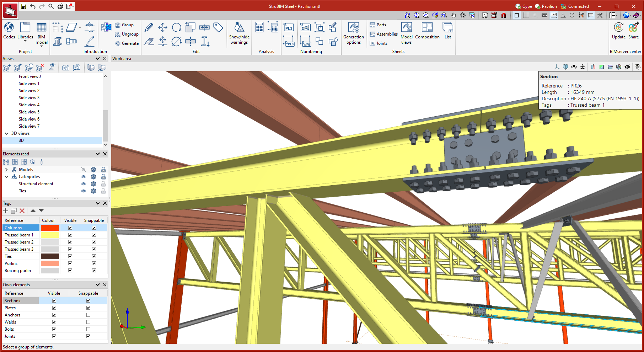Image resolution: width=644 pixels, height=352 pixels.
Task: Enable Snappable for Welds
Action: click(x=88, y=322)
